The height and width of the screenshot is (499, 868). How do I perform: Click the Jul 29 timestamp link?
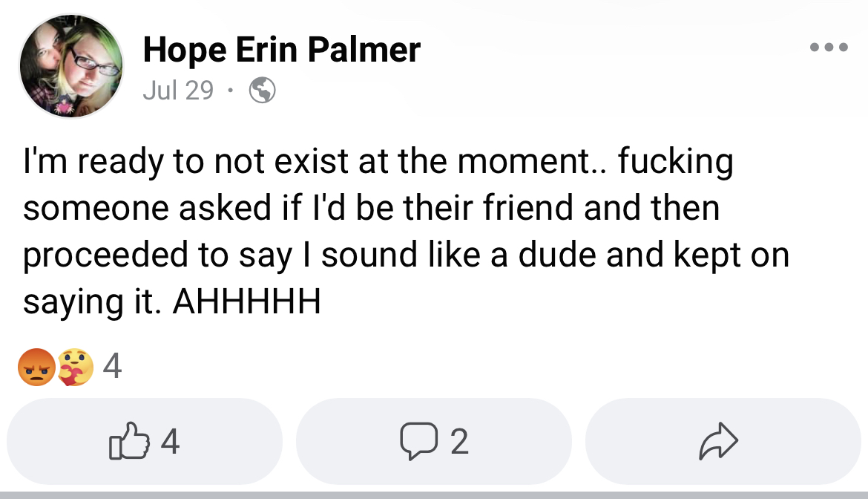point(178,91)
